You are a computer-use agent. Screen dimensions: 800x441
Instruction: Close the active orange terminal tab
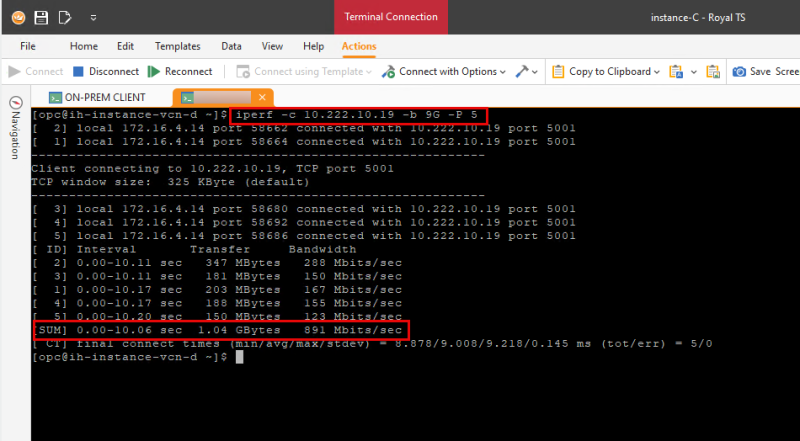[263, 97]
